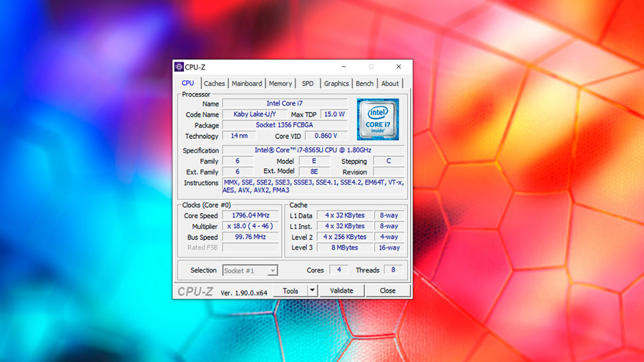Select the Kaby Lake-U/Y code name value
The width and height of the screenshot is (644, 362).
(255, 114)
